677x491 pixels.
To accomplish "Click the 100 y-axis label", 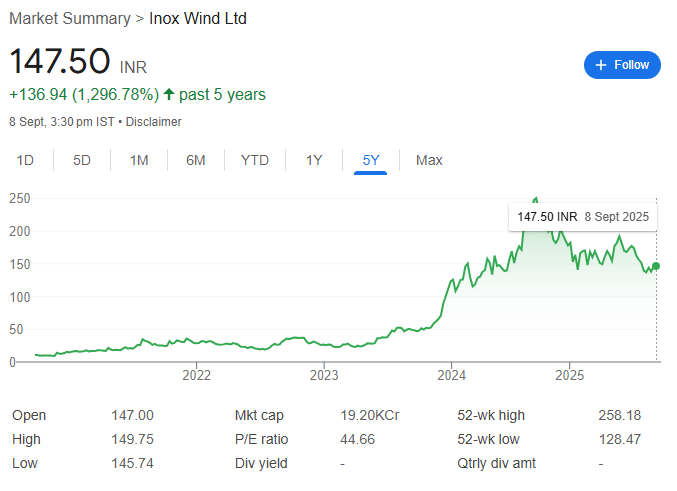I will point(20,297).
